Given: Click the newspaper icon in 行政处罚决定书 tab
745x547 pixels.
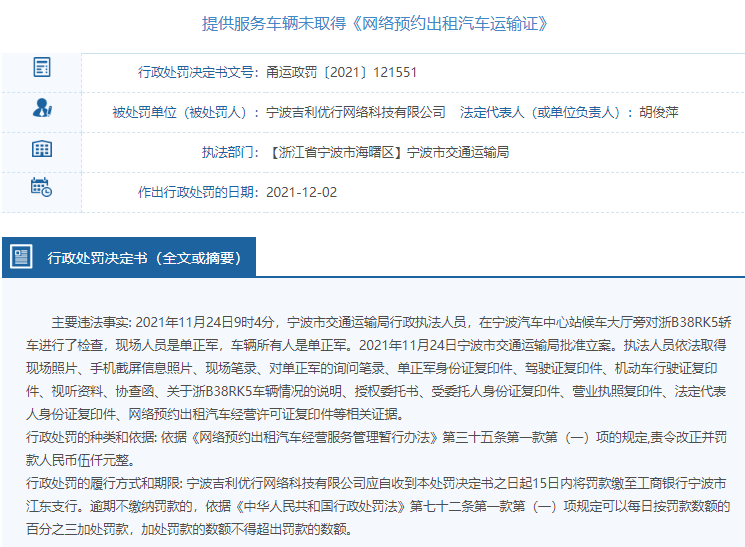Looking at the screenshot, I should [21, 257].
